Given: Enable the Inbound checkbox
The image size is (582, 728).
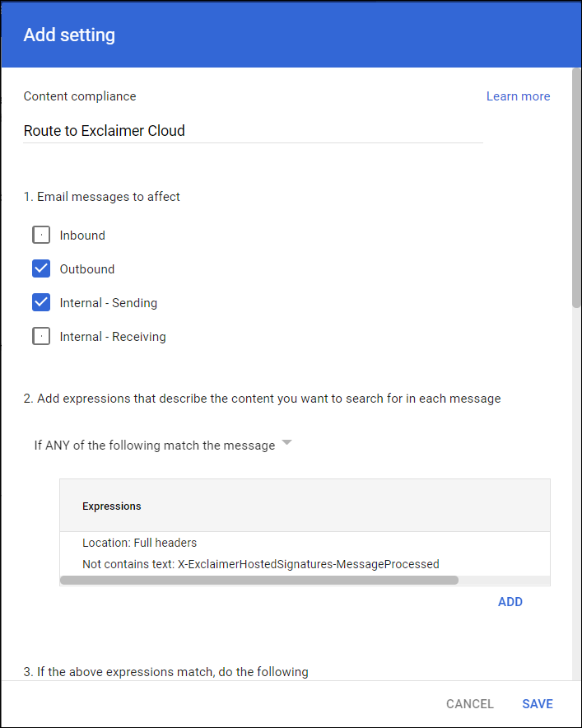Looking at the screenshot, I should [x=41, y=236].
